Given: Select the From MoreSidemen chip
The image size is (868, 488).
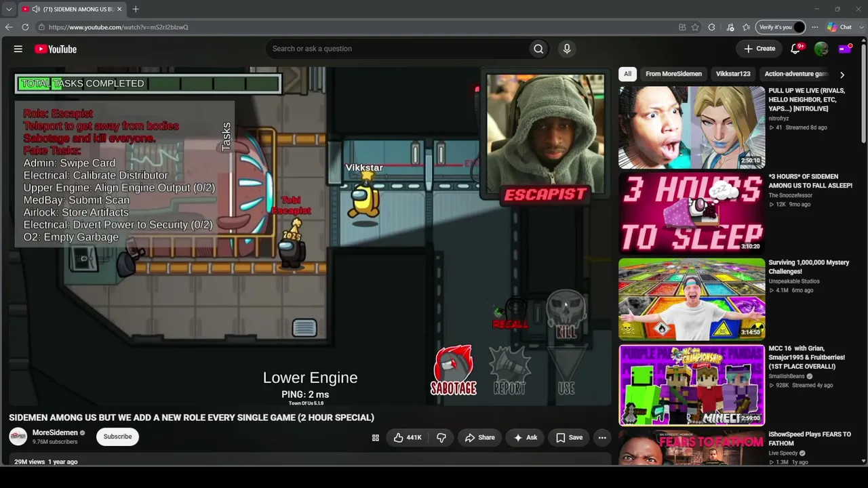Looking at the screenshot, I should click(x=673, y=74).
